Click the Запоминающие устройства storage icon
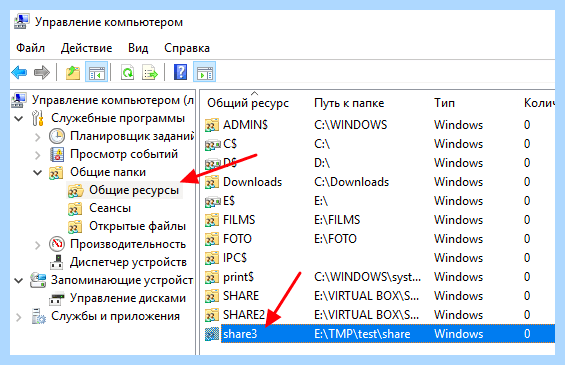Image resolution: width=565 pixels, height=365 pixels. (38, 280)
